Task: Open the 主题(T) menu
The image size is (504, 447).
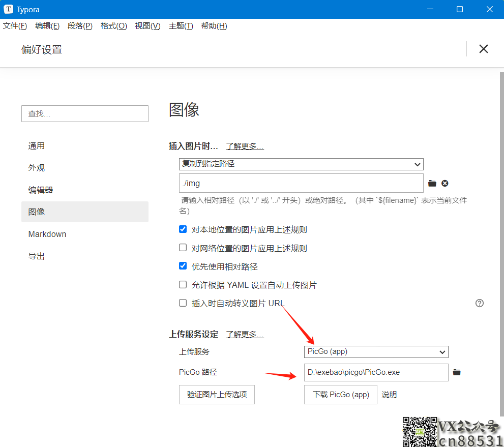Action: click(x=181, y=26)
